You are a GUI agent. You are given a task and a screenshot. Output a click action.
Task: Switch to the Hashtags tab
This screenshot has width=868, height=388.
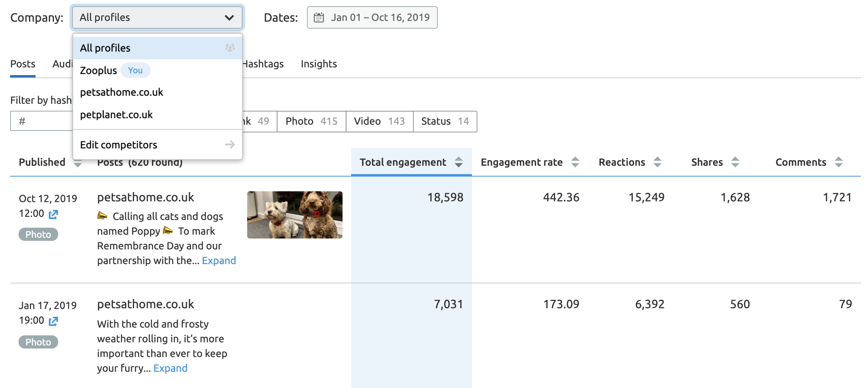(x=263, y=64)
